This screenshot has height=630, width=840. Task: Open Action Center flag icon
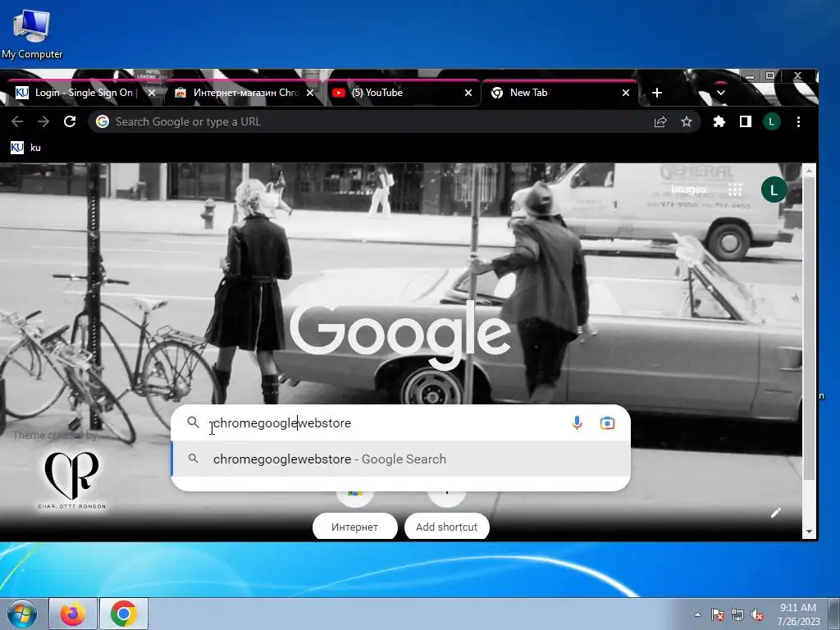717,615
